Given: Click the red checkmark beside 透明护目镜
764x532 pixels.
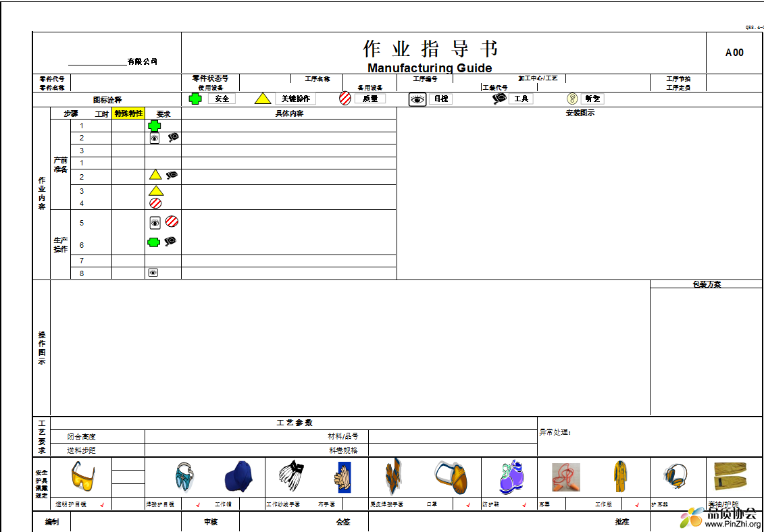Looking at the screenshot, I should [x=102, y=505].
